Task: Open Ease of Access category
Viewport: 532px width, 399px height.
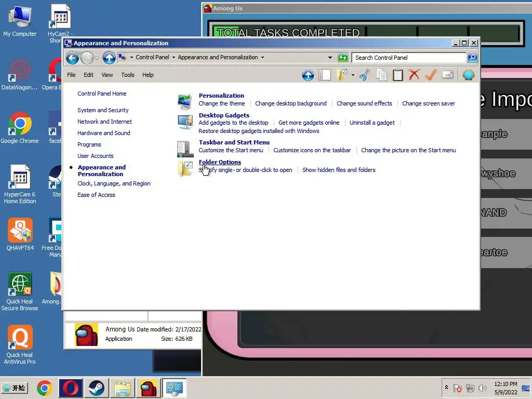Action: pos(96,195)
